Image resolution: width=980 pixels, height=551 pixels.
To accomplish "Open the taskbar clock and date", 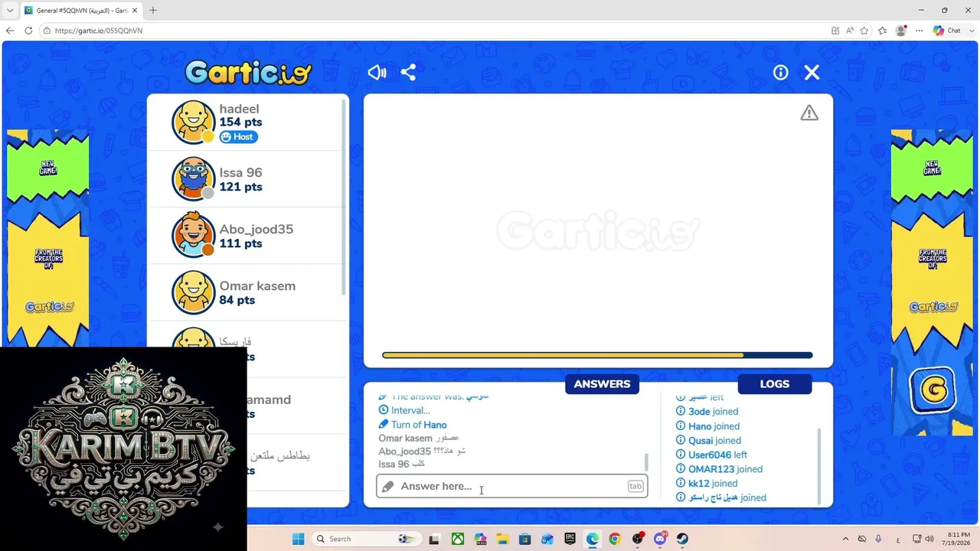I will point(958,539).
